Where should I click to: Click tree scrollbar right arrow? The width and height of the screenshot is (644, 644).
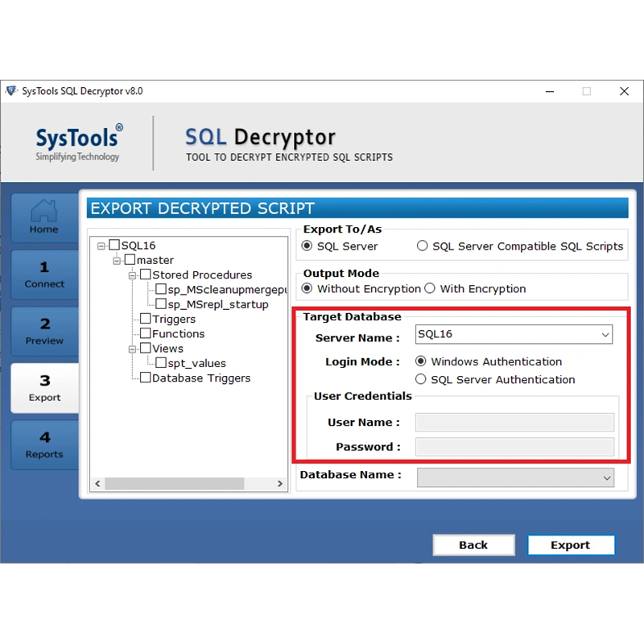point(280,484)
